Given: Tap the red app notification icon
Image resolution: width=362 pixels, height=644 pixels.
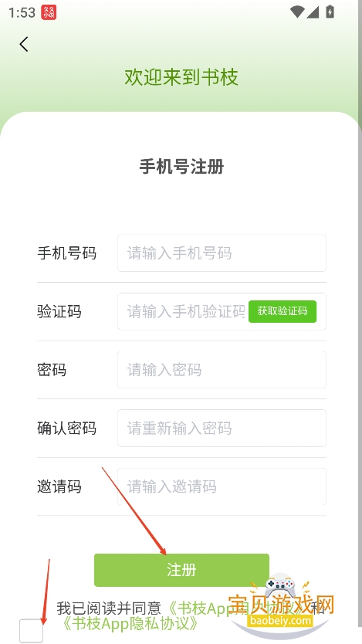Looking at the screenshot, I should (49, 12).
